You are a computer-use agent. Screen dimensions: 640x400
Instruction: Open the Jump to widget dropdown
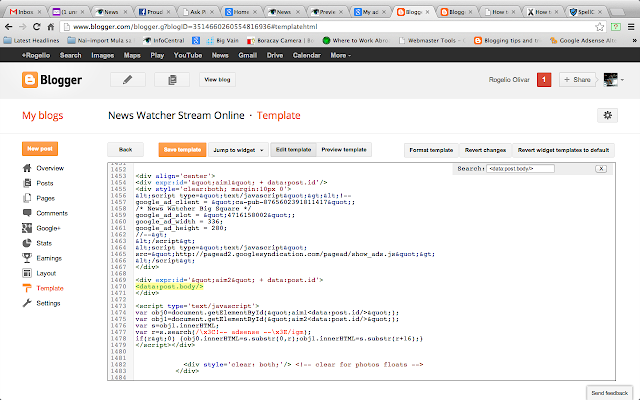coord(238,150)
